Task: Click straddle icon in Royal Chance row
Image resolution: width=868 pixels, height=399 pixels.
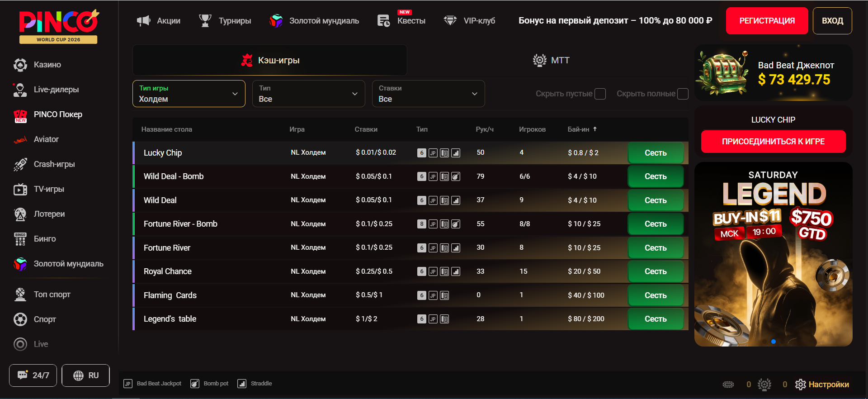Action: [x=456, y=271]
